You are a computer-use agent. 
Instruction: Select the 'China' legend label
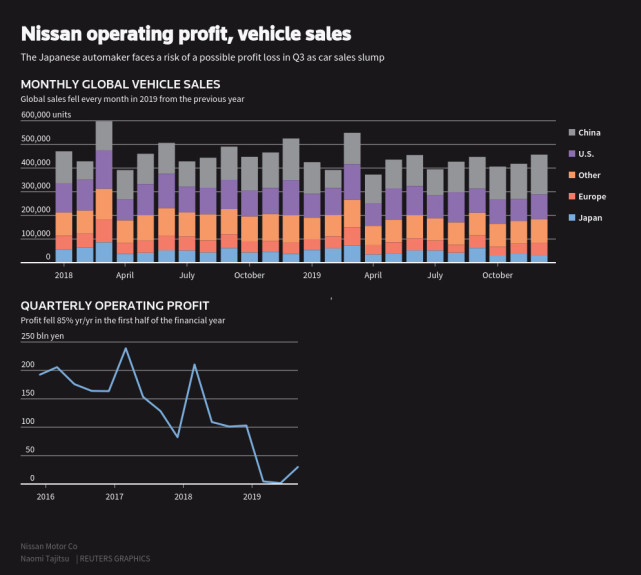tap(589, 133)
